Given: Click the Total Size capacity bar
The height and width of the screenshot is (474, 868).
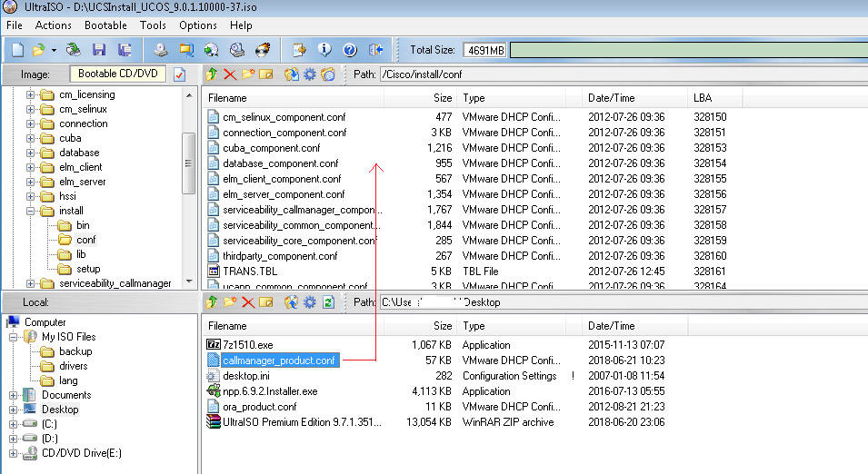Looking at the screenshot, I should (x=689, y=50).
